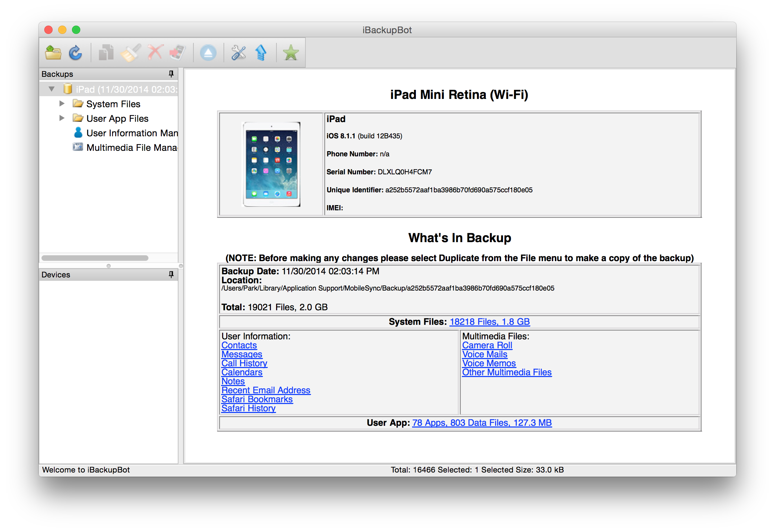This screenshot has width=775, height=532.
Task: Click the Total: 19021 Files, 2.0 GB text
Action: click(274, 307)
